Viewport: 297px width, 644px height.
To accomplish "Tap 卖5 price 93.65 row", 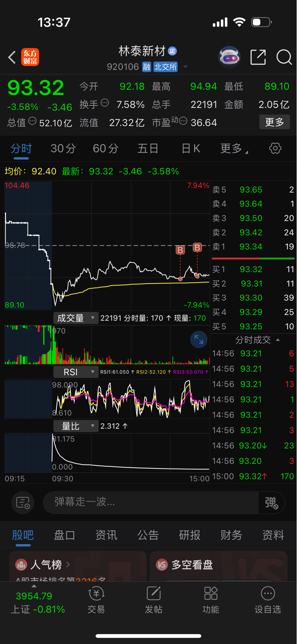I will click(x=253, y=190).
